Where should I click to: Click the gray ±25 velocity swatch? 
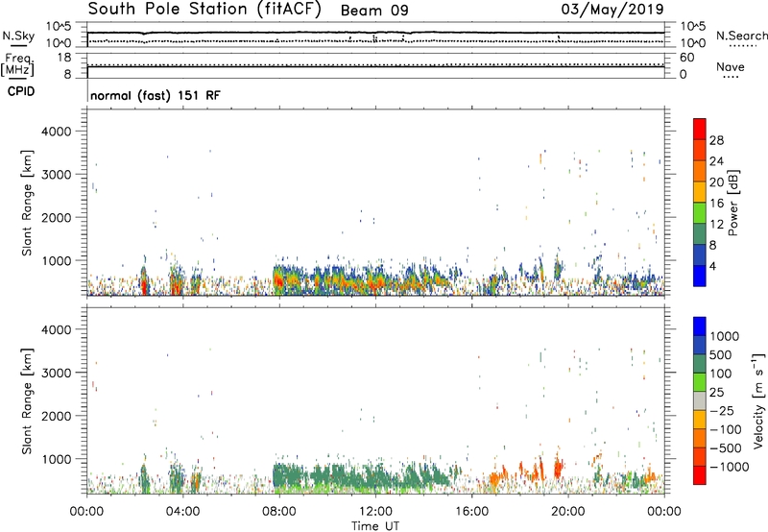(x=700, y=400)
